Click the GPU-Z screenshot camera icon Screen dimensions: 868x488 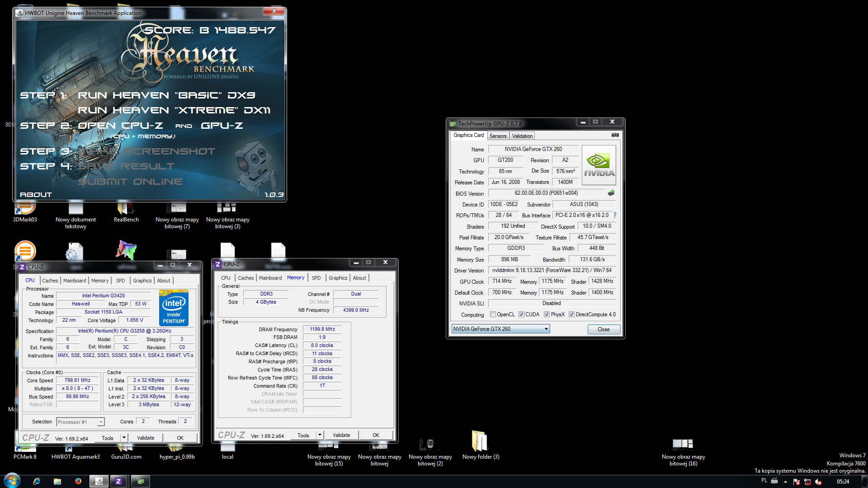[615, 135]
